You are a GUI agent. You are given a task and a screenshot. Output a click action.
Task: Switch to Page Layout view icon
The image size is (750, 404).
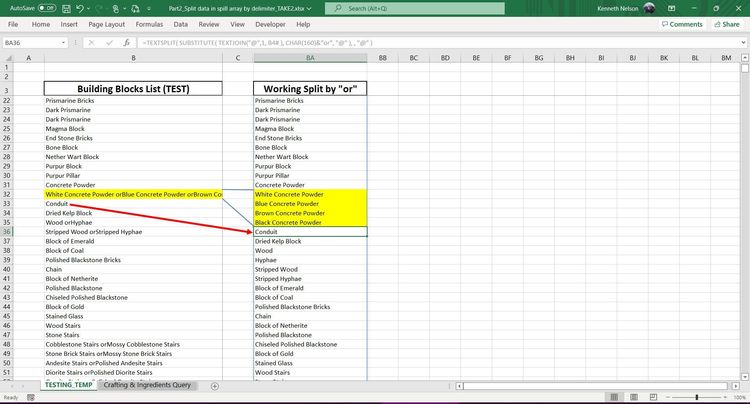(x=634, y=397)
